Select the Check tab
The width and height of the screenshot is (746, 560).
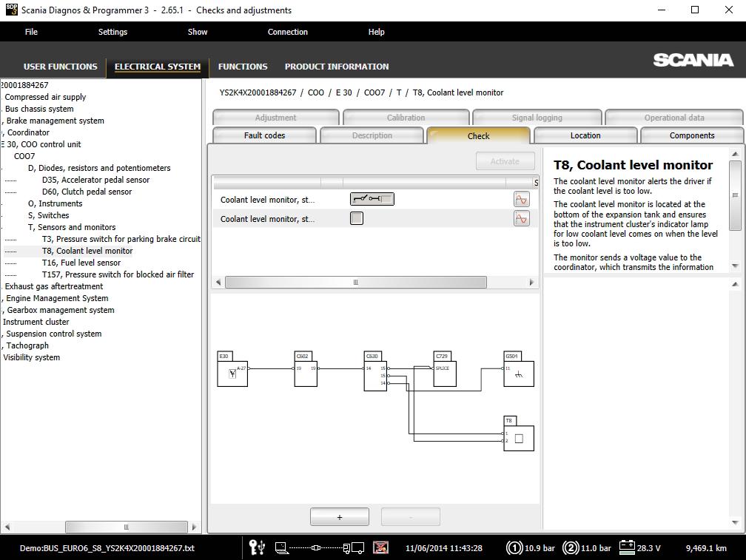(478, 136)
